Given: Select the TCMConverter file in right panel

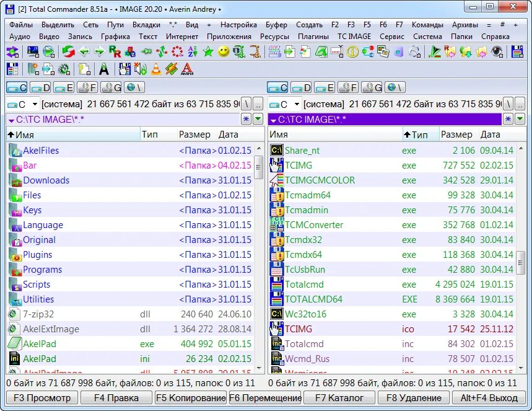Looking at the screenshot, I should tap(392, 225).
